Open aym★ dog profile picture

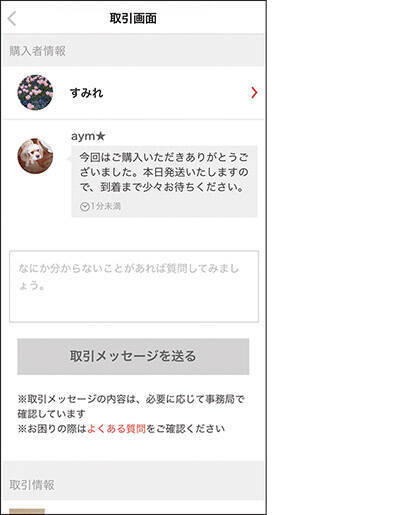35,156
